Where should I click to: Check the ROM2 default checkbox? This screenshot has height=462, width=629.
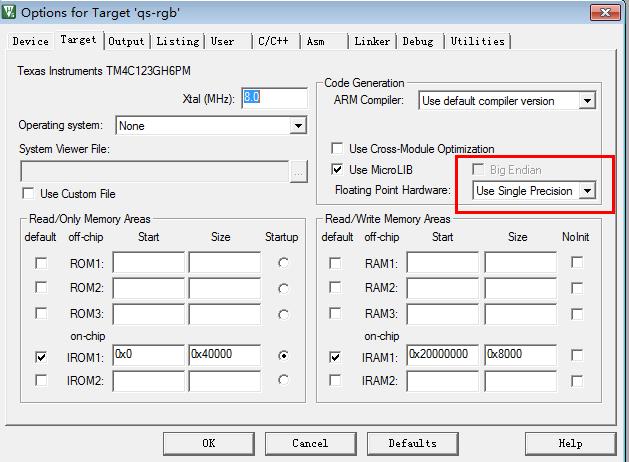41,287
